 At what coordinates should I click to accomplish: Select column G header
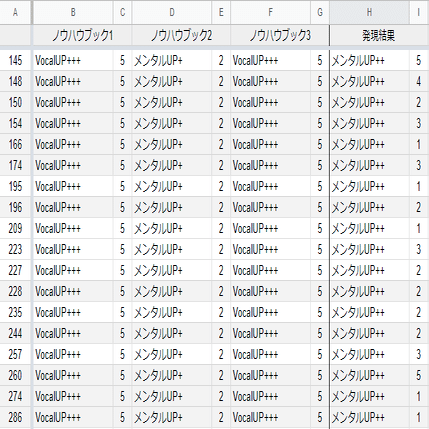pos(320,12)
